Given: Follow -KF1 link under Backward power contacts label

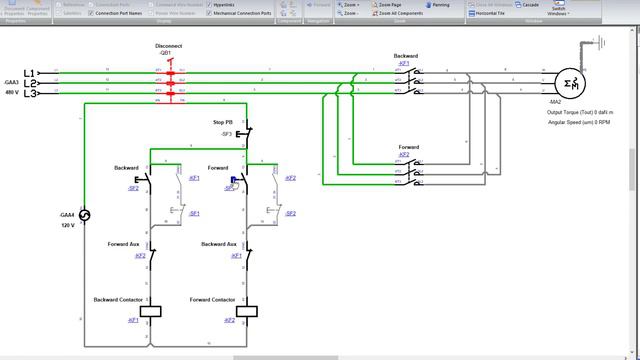Looking at the screenshot, I should pos(404,64).
